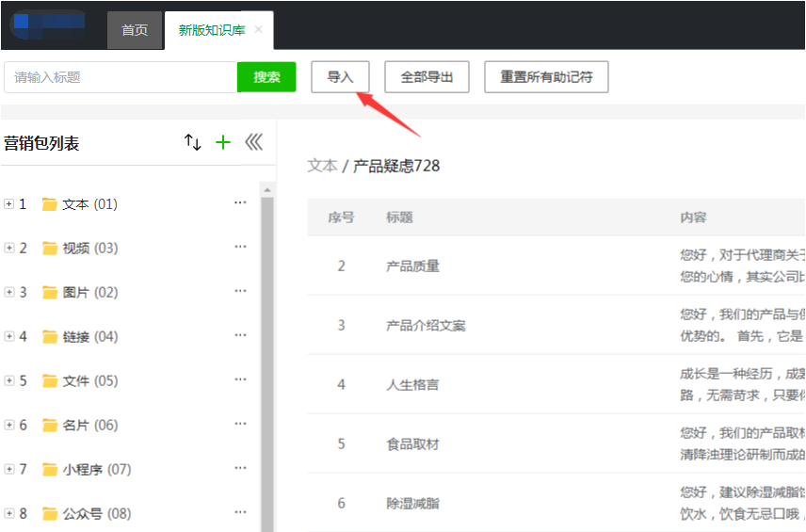Screen dimensions: 806x532
Task: Open more options for 小程序 (07) folder
Action: [240, 469]
